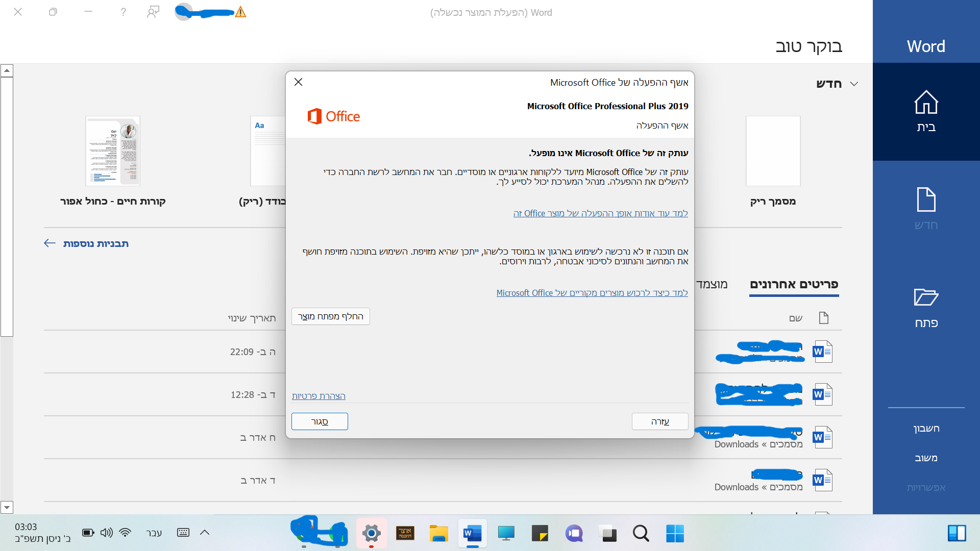Open the Otzar HaHochma taskbar icon
Screen dimensions: 980x551
coord(405,534)
